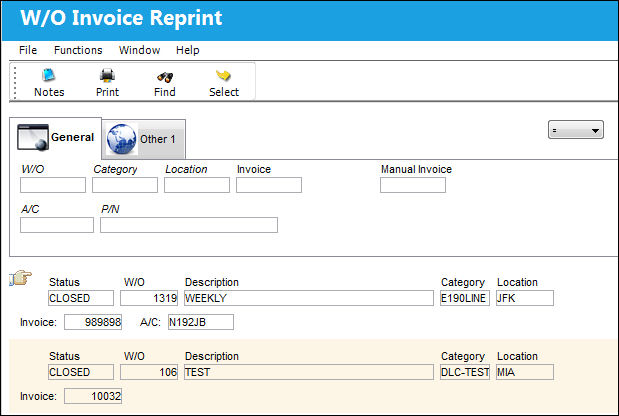This screenshot has width=619, height=416.
Task: Select location JFK
Action: pyautogui.click(x=525, y=298)
